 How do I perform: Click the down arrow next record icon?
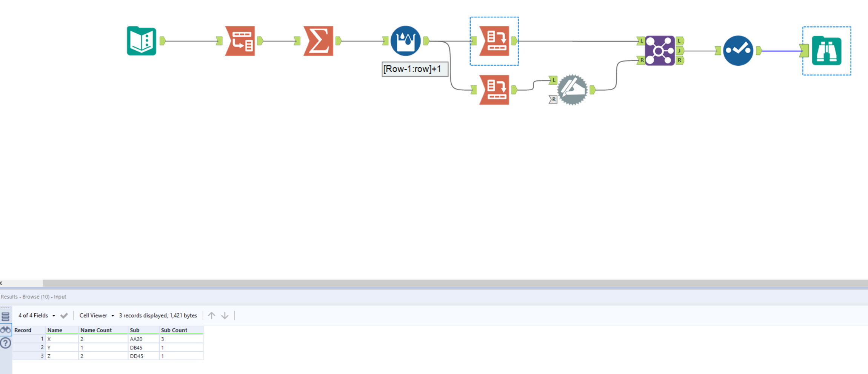click(225, 315)
